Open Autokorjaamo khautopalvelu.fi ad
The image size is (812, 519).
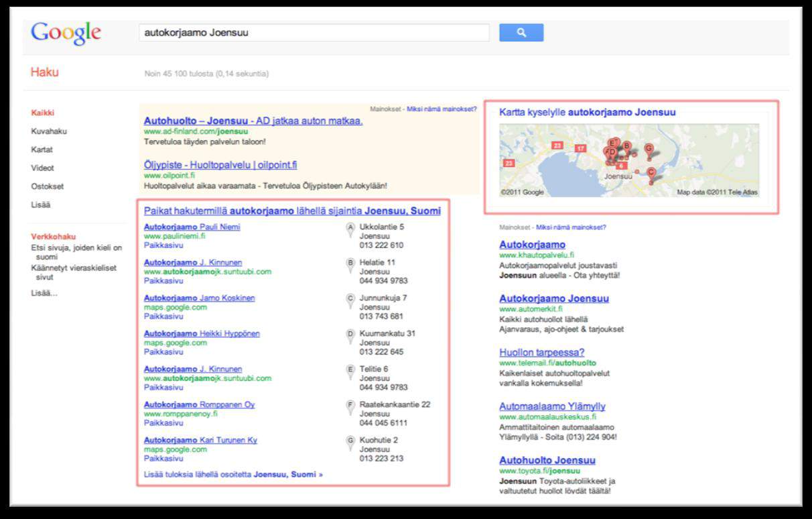[532, 245]
